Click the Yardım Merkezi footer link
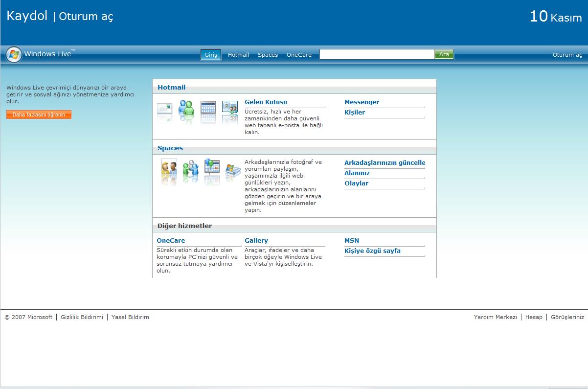The image size is (588, 389). tap(495, 317)
